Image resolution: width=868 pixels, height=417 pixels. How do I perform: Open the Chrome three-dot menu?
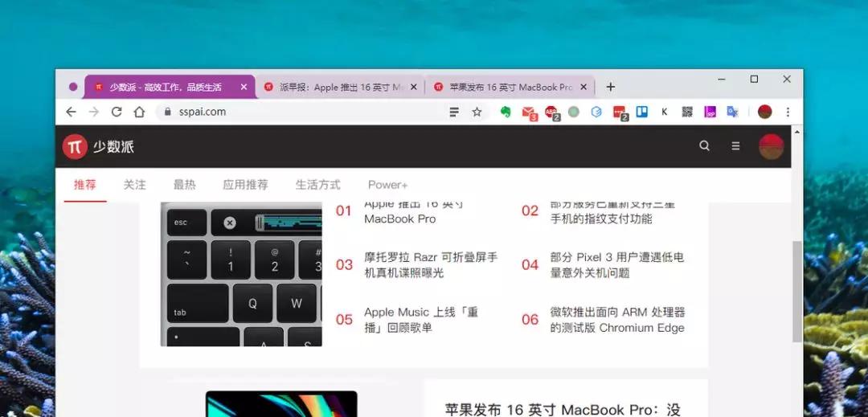click(788, 112)
